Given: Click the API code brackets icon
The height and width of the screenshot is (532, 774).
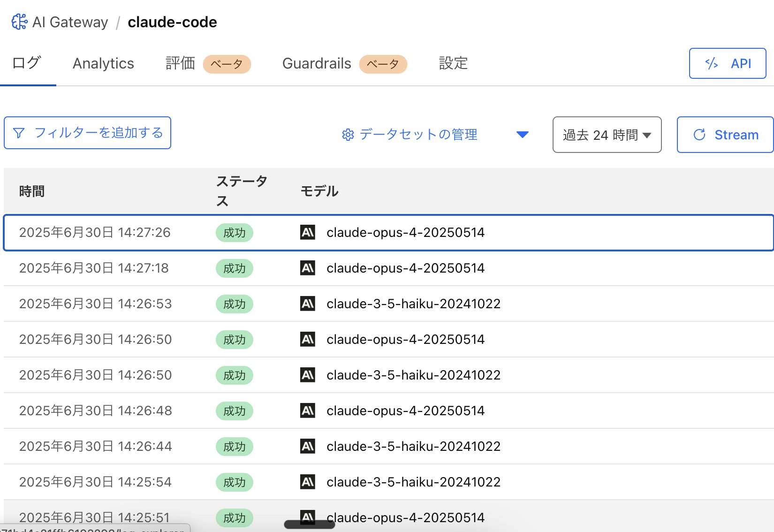Looking at the screenshot, I should coord(712,63).
